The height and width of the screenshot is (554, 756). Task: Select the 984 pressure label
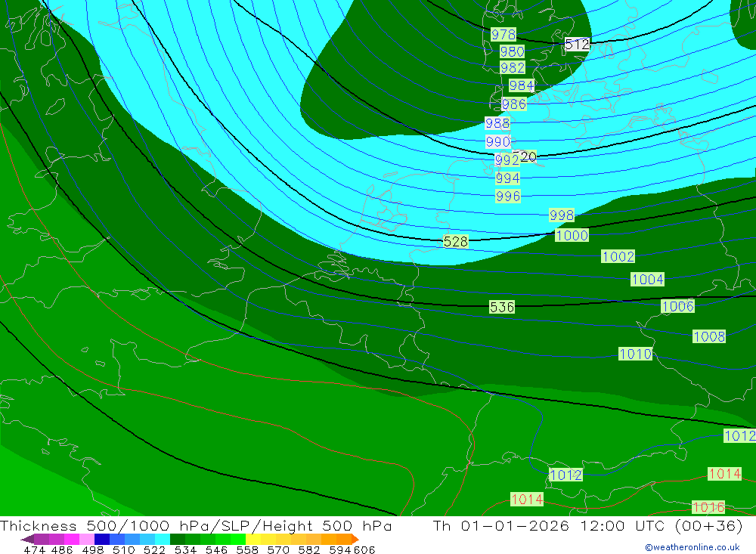[x=521, y=85]
